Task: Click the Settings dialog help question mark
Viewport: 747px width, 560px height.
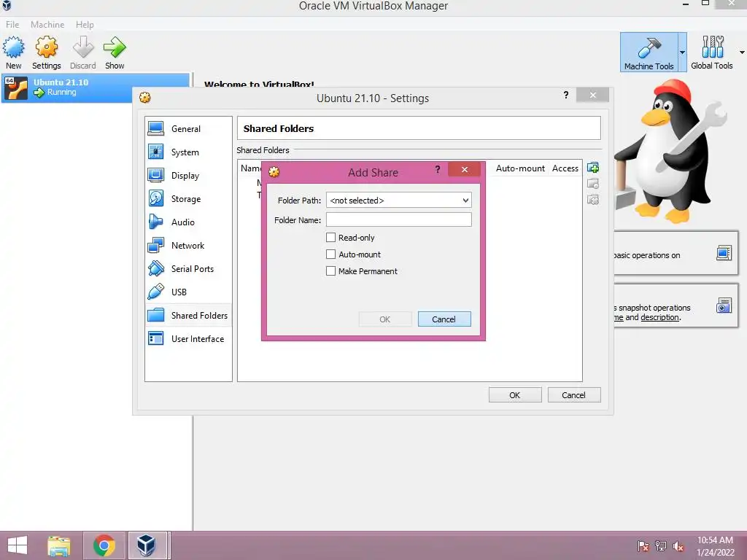Action: [566, 95]
